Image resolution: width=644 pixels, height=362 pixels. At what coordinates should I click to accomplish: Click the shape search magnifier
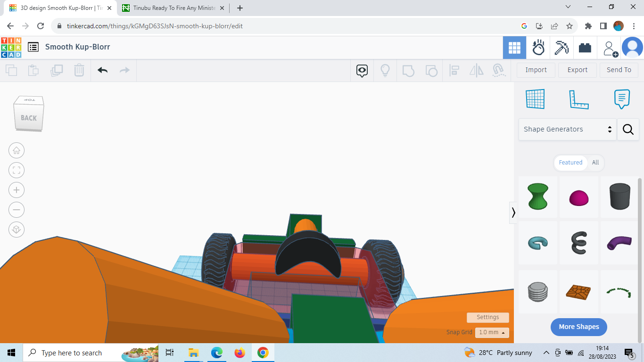628,129
